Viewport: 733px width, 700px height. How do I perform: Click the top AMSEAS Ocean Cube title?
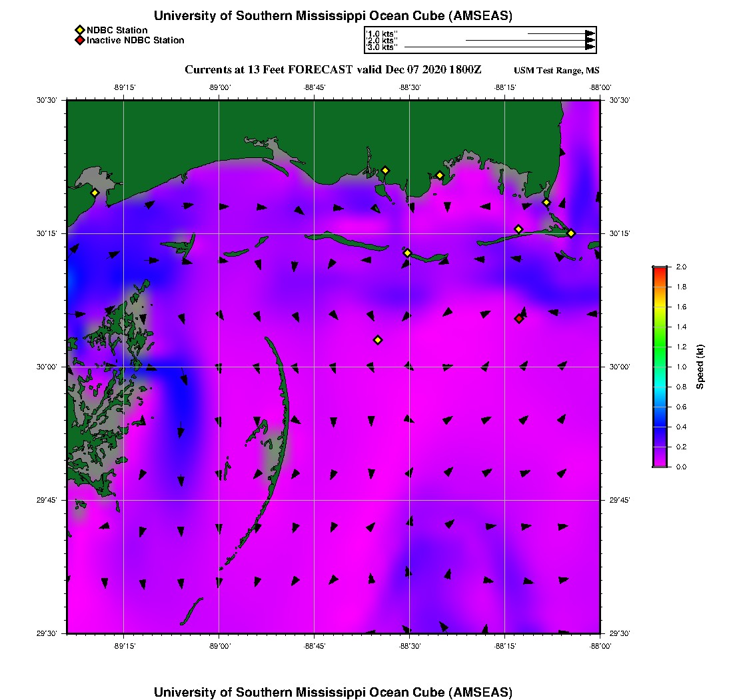coord(333,16)
